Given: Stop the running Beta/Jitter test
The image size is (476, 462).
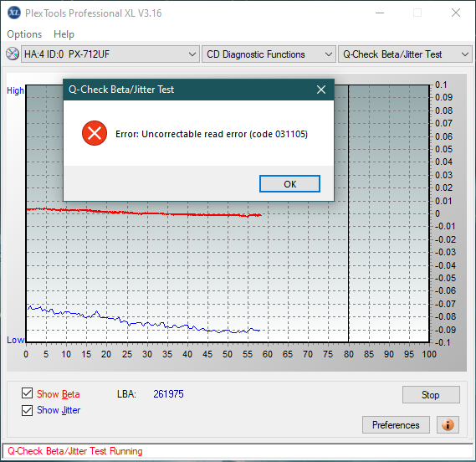Looking at the screenshot, I should tap(431, 395).
